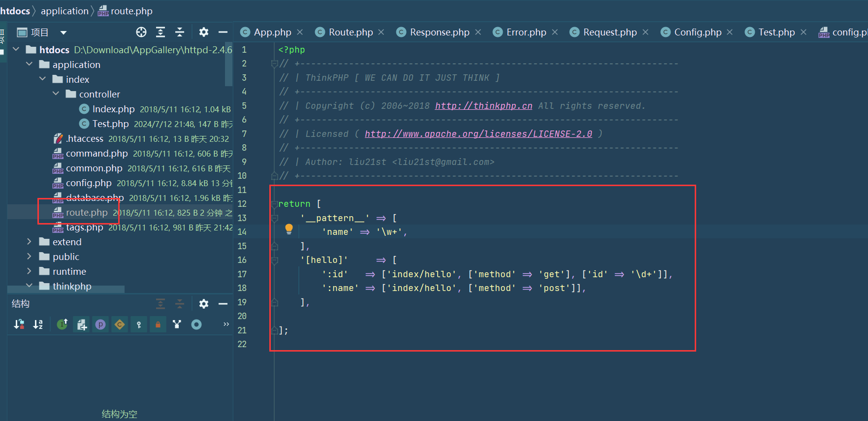Expand the public folder
Viewport: 868px width, 421px height.
(29, 256)
